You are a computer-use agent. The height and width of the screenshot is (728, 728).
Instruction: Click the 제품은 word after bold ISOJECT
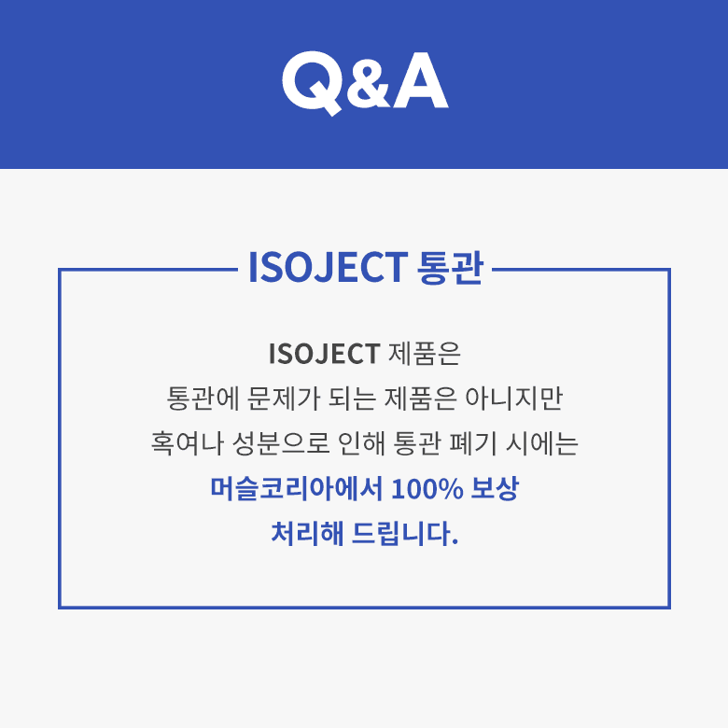click(x=424, y=354)
